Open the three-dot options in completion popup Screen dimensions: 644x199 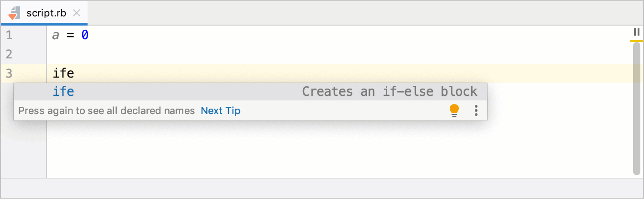(476, 110)
